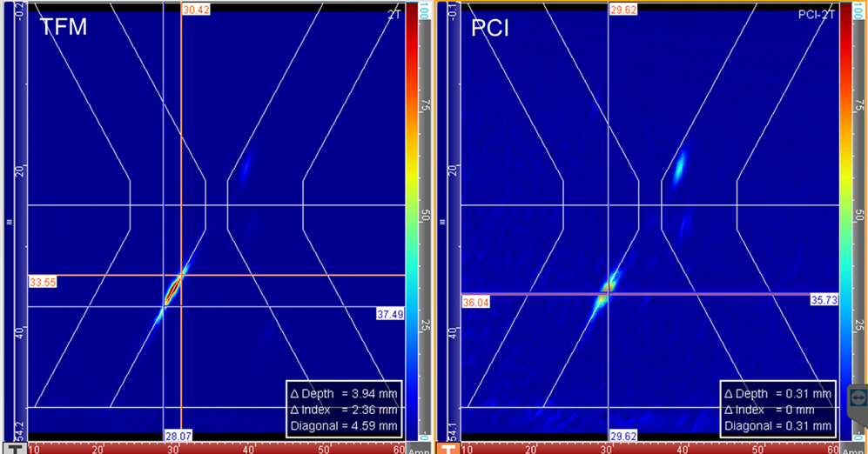Click the bottom 29.62 cursor label in PCI
Screen dimensions: 868x454
point(622,434)
